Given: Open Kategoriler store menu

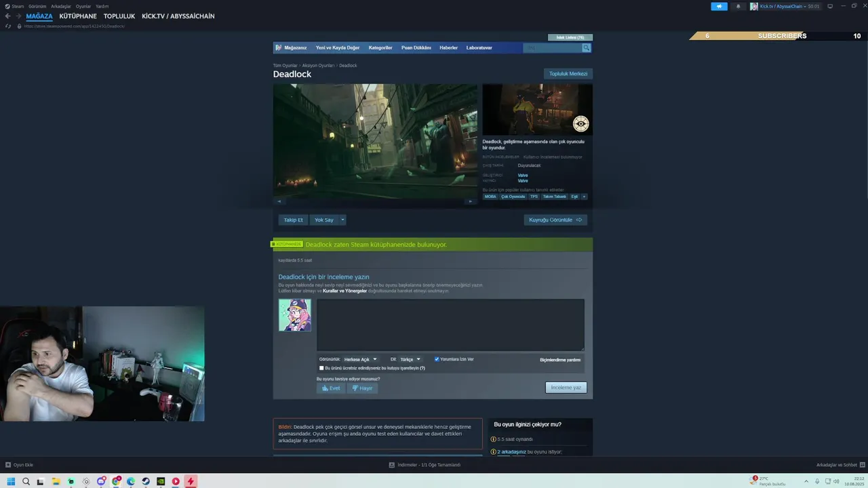Looking at the screenshot, I should pos(380,48).
